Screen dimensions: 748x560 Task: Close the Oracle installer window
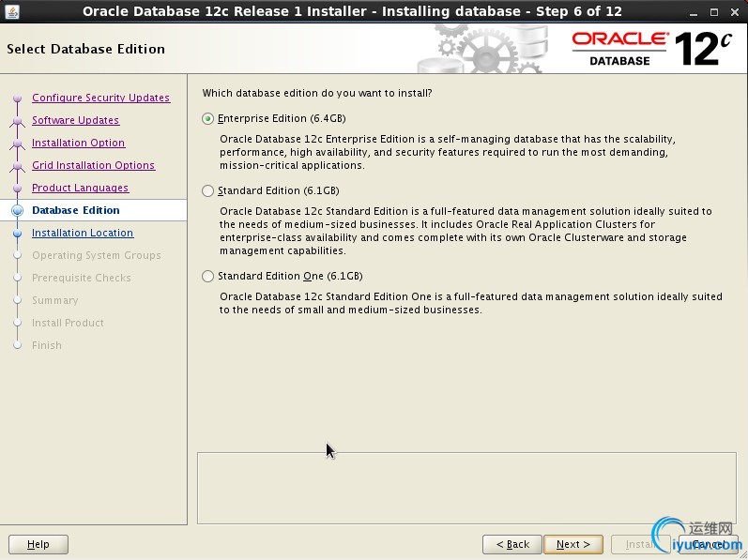point(735,12)
